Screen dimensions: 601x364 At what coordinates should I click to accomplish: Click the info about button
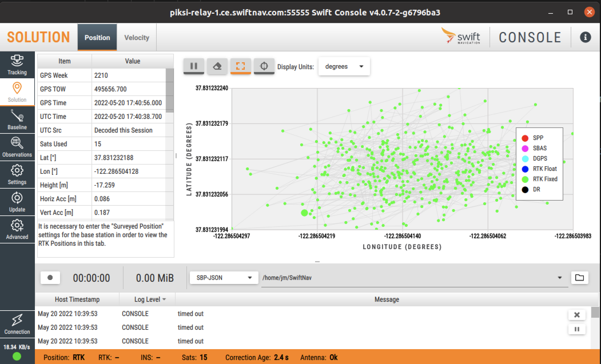(585, 37)
